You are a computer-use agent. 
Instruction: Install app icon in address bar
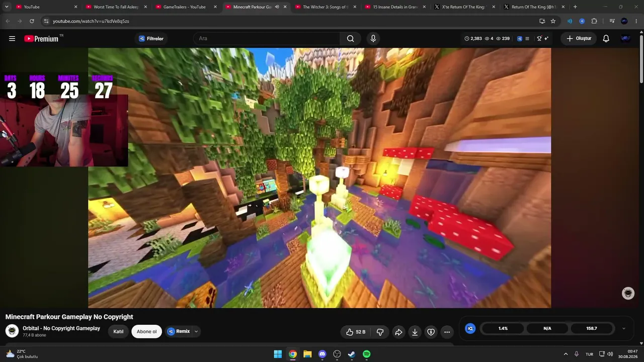[542, 21]
